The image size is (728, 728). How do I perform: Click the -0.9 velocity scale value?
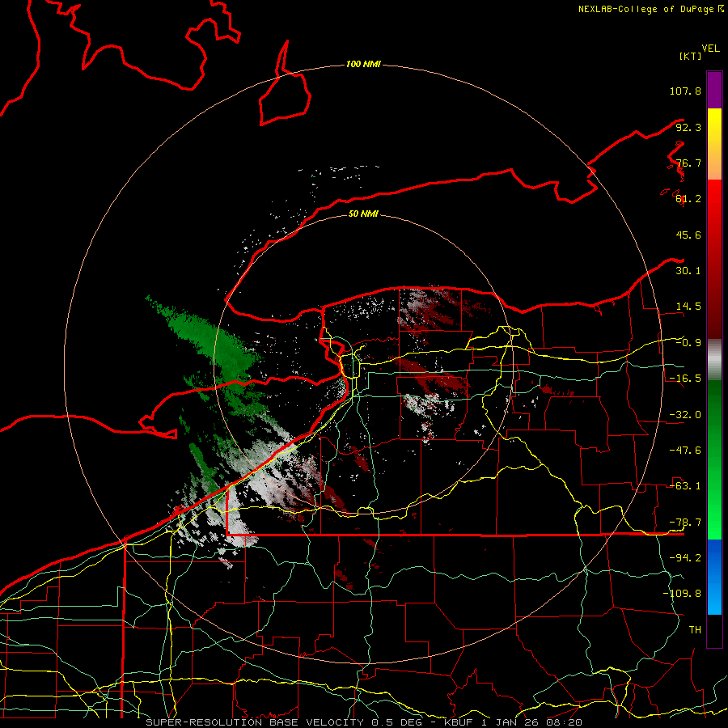tap(688, 343)
